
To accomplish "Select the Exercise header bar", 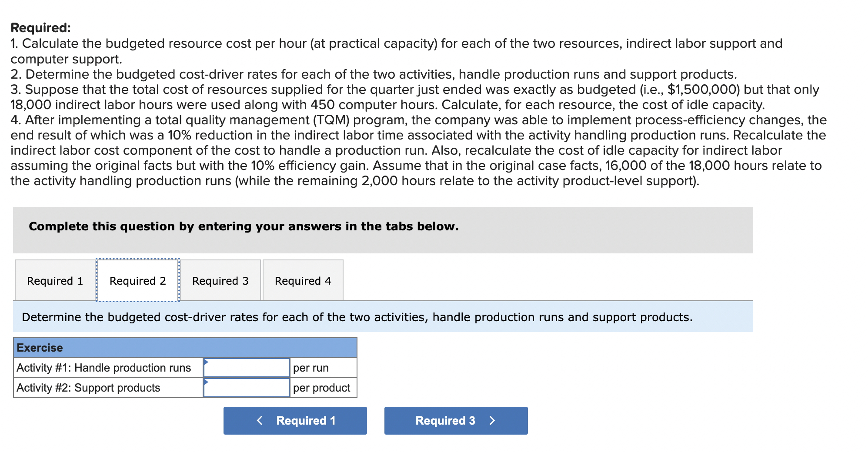I will [184, 347].
